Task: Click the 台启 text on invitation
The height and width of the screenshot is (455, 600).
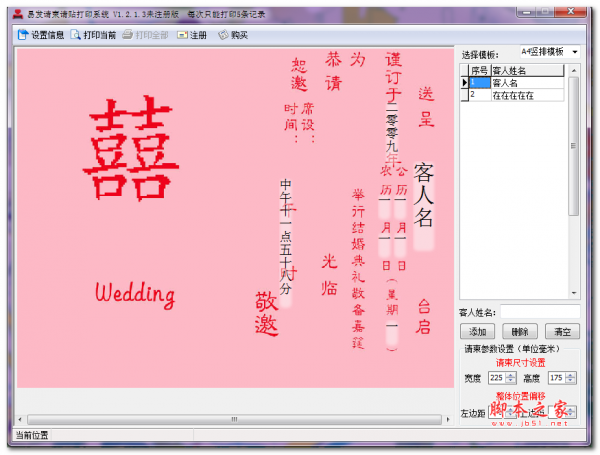Action: pos(423,316)
